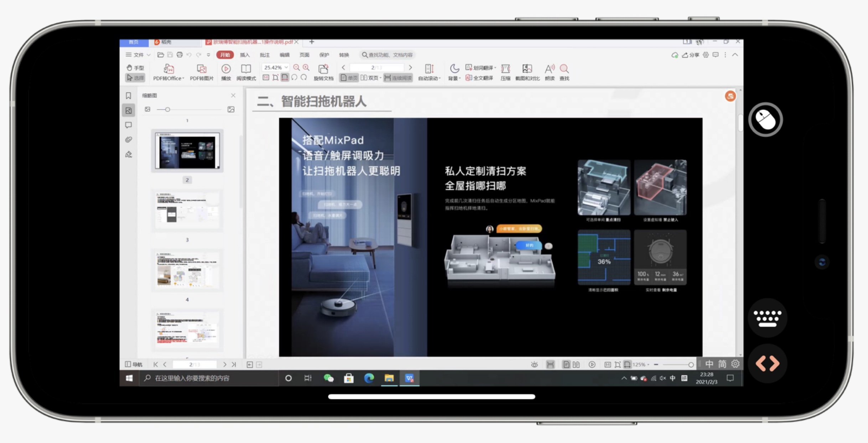Activate the Select (选择) cursor tool
The image size is (868, 443).
tap(135, 78)
